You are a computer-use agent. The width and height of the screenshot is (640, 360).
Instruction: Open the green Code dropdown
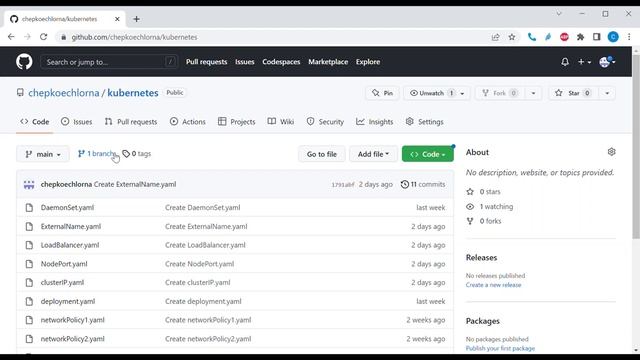pyautogui.click(x=428, y=154)
